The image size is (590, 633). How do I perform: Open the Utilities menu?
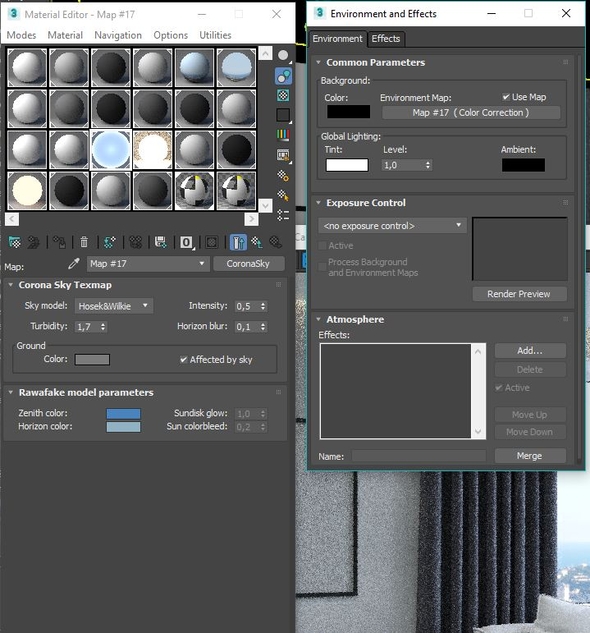pyautogui.click(x=215, y=35)
